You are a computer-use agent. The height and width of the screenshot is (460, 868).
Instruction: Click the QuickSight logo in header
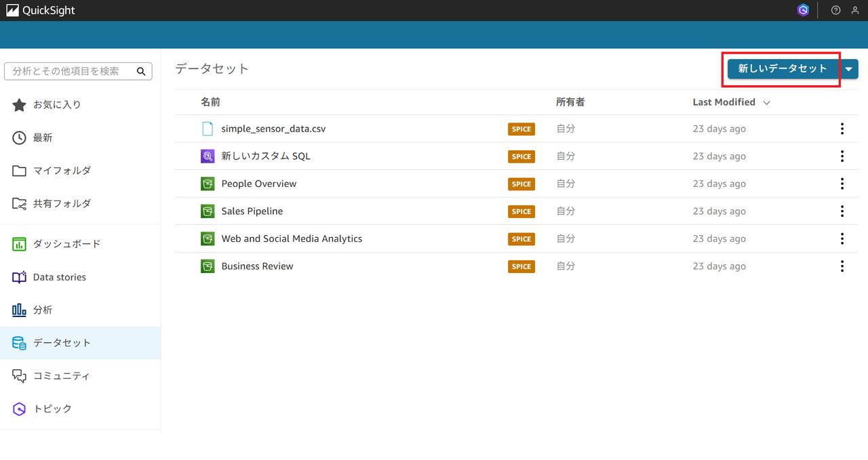click(41, 10)
